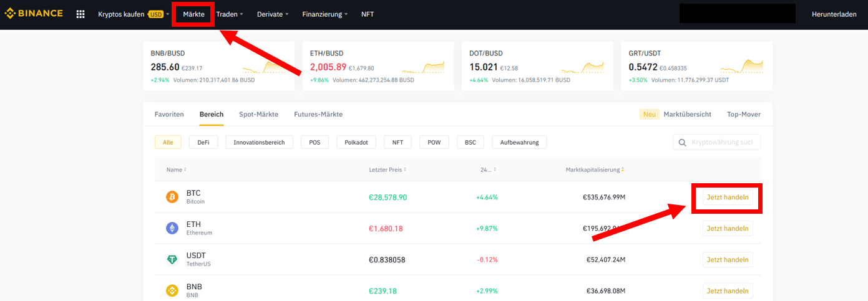Select the BSC filter

click(471, 142)
